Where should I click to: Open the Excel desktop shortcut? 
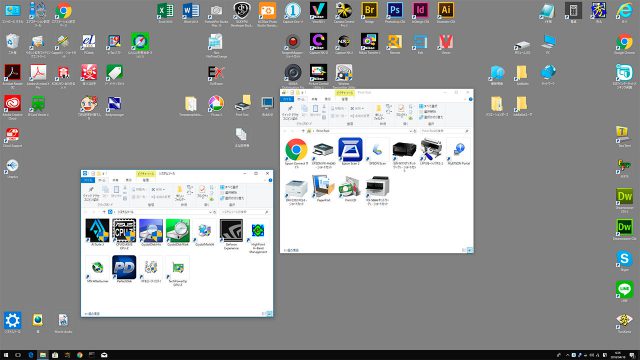[165, 11]
